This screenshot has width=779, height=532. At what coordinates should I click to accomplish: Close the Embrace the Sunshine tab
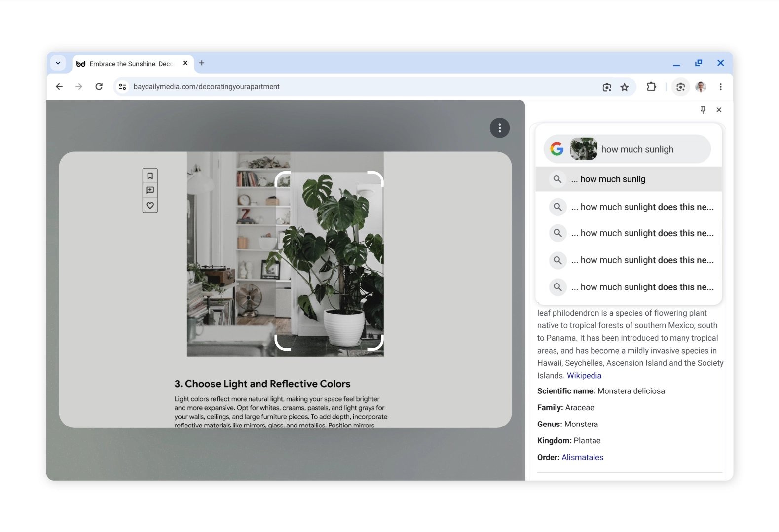(185, 63)
